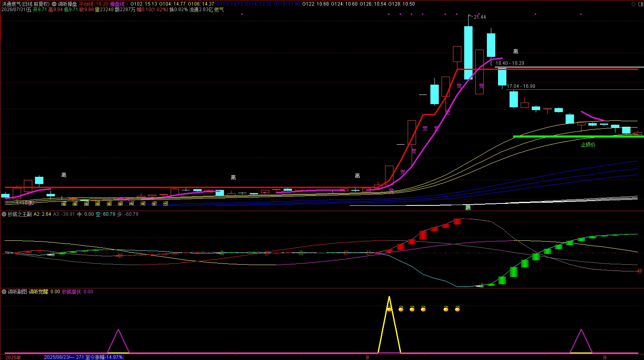The height and width of the screenshot is (360, 644).
Task: Click the 17.04 - 16.98 gap price label
Action: (x=521, y=86)
